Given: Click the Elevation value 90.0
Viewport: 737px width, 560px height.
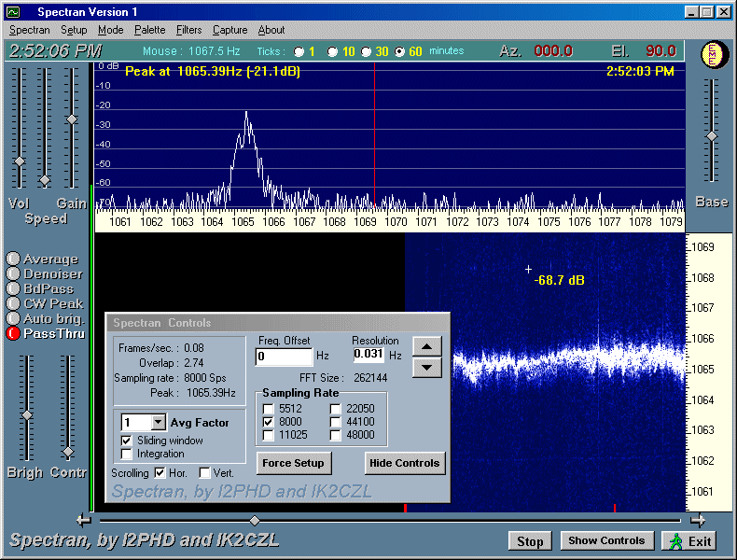Looking at the screenshot, I should [x=661, y=50].
